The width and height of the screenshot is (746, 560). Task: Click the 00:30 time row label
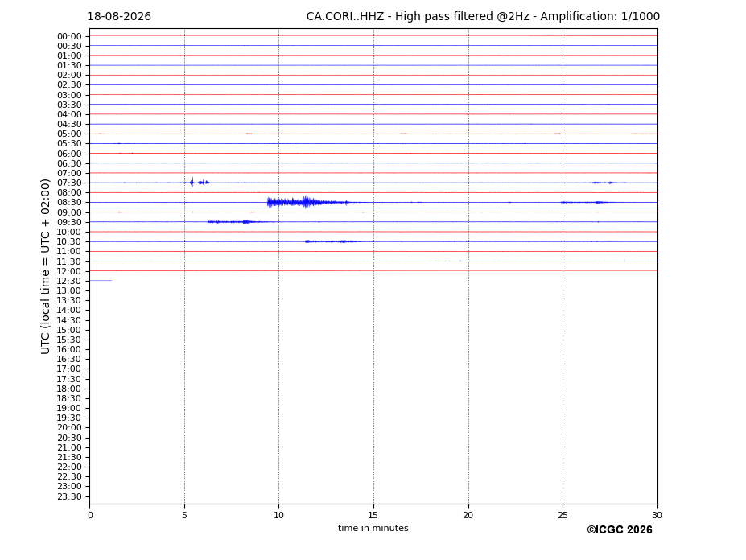(69, 46)
